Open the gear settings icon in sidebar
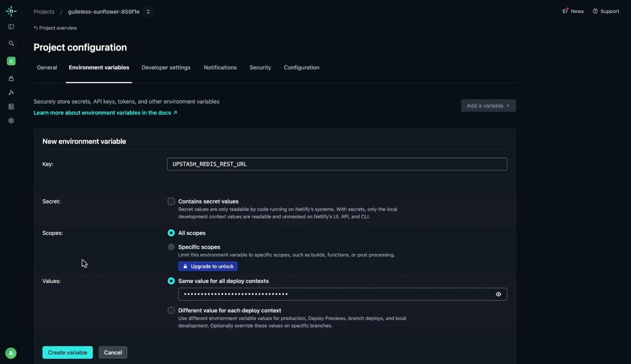This screenshot has height=364, width=631. tap(11, 121)
